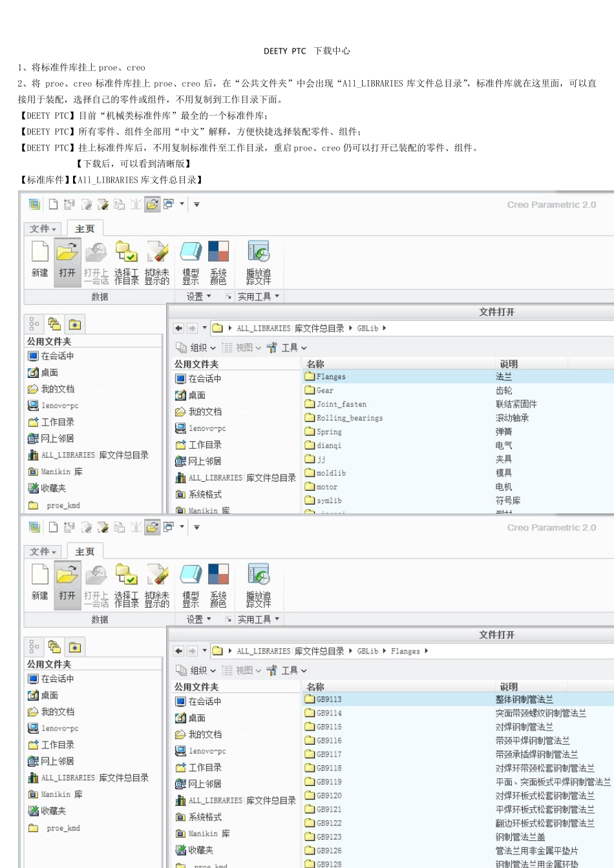Select the moldlib folder row
Viewport: 614px width, 868px height.
click(x=458, y=473)
